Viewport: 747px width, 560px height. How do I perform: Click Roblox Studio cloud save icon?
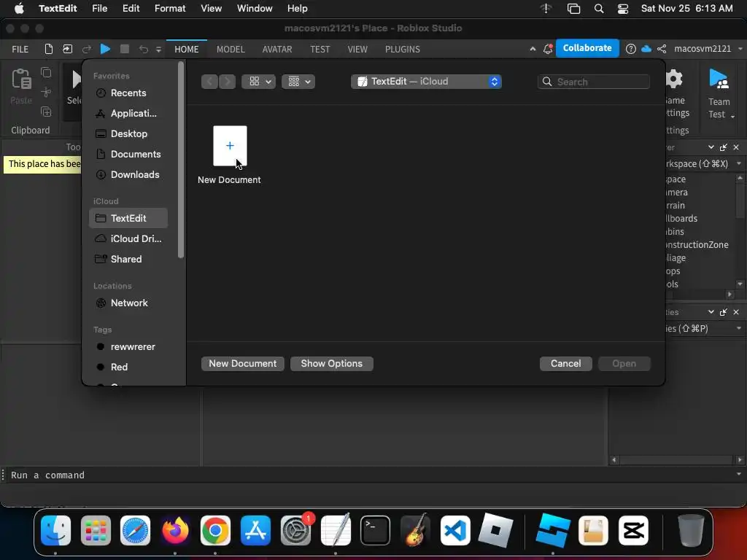[646, 49]
